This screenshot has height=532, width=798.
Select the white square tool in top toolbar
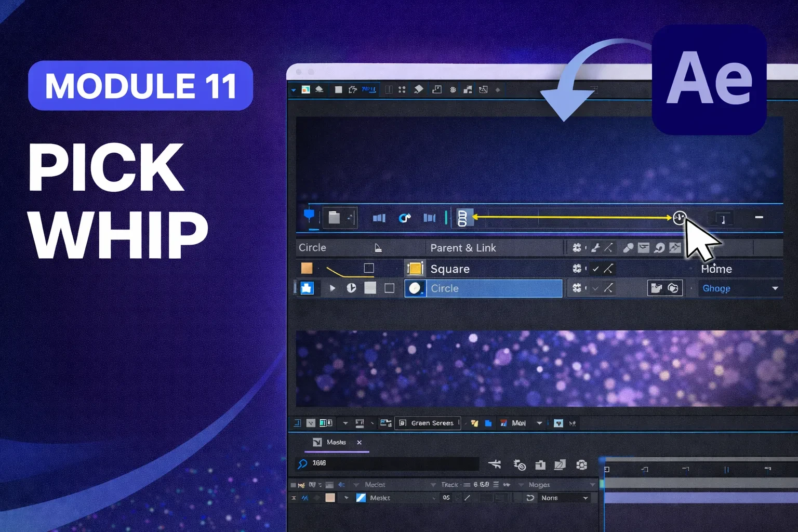click(338, 89)
